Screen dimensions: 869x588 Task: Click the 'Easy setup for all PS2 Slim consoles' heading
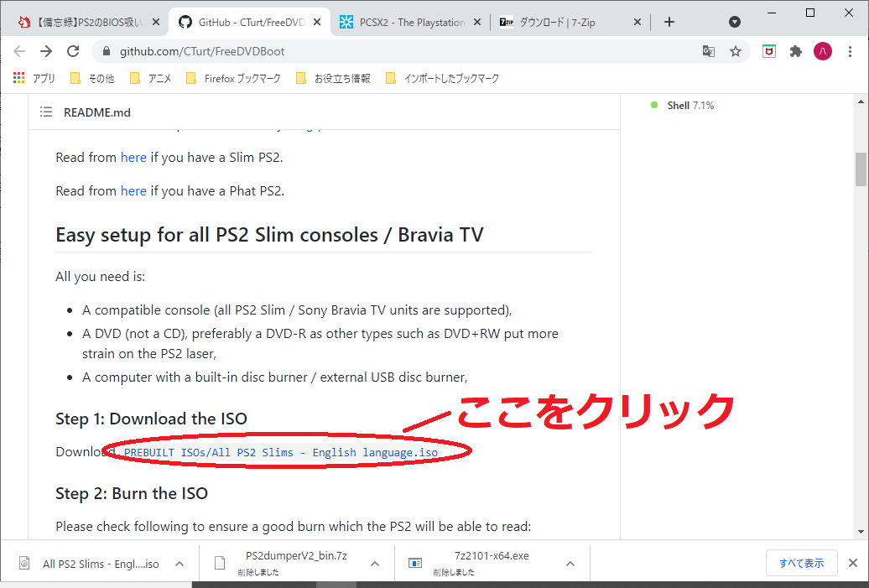(269, 235)
